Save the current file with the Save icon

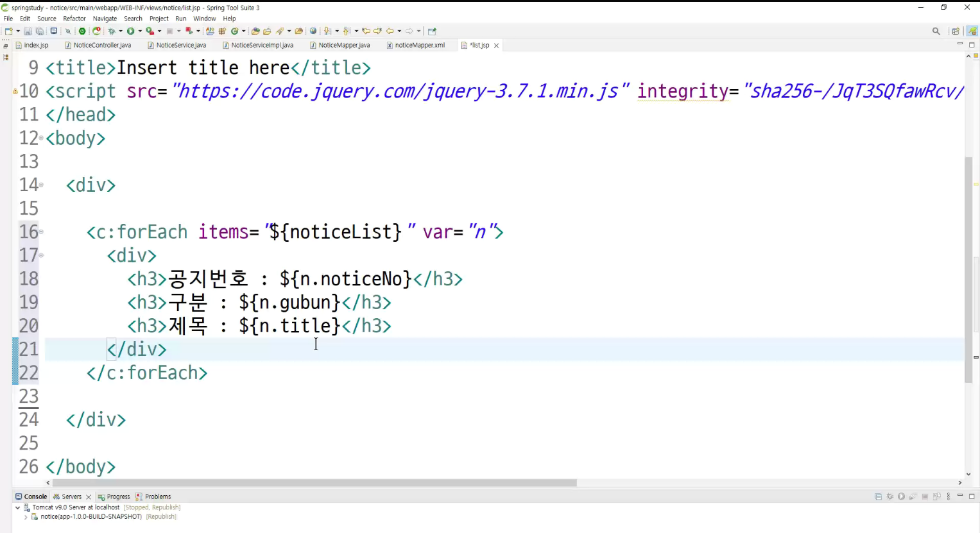pyautogui.click(x=28, y=31)
